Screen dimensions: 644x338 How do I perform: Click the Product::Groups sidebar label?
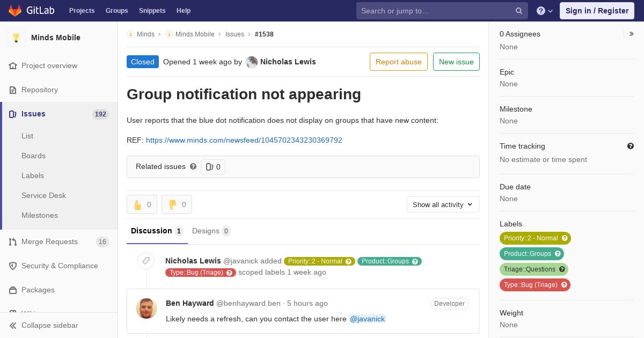pos(532,254)
